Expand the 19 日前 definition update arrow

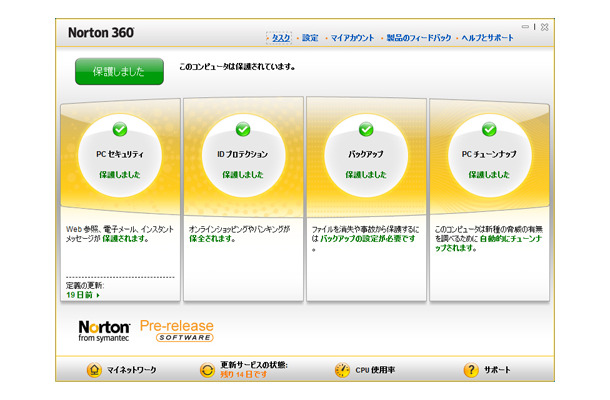click(x=98, y=295)
